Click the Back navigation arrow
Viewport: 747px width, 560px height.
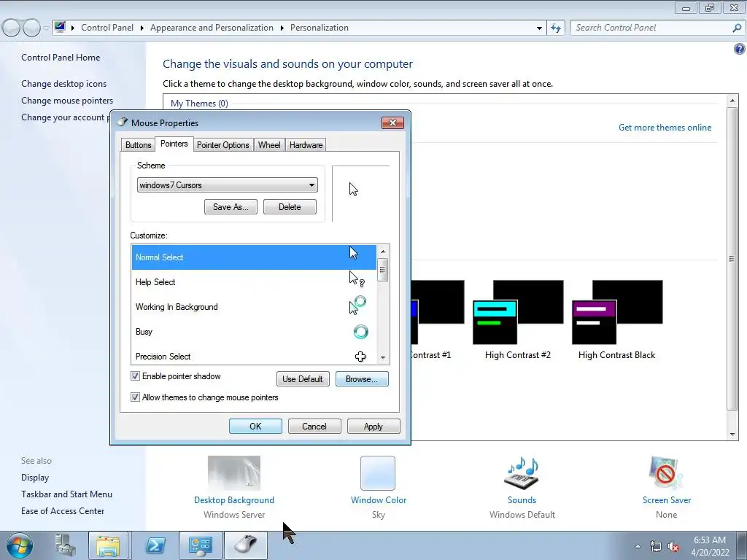coord(12,28)
